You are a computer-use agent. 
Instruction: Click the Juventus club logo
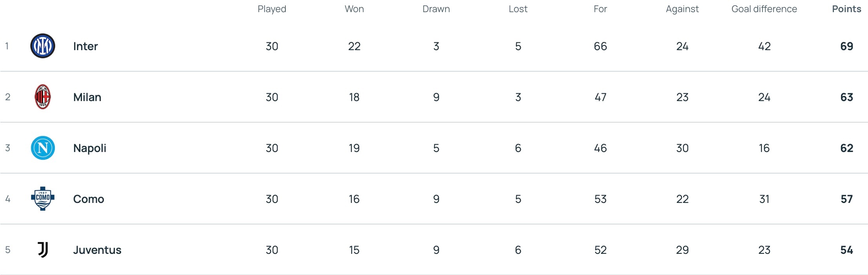43,250
